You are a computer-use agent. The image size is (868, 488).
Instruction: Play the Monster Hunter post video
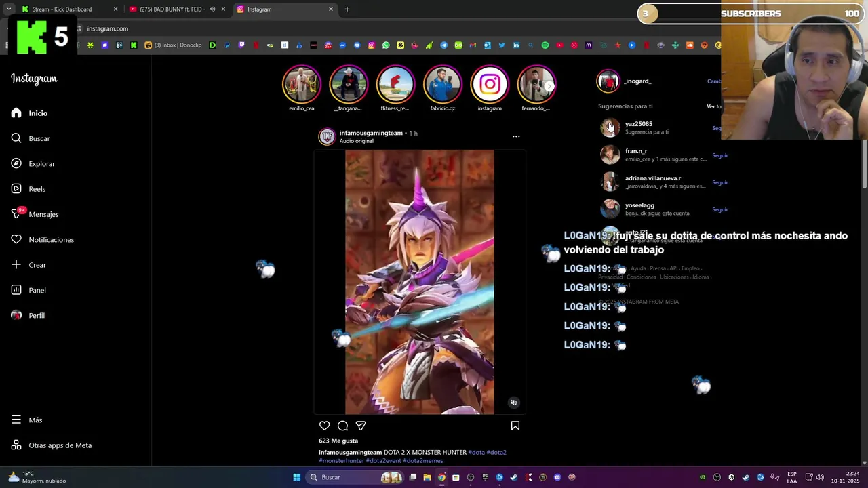point(420,282)
